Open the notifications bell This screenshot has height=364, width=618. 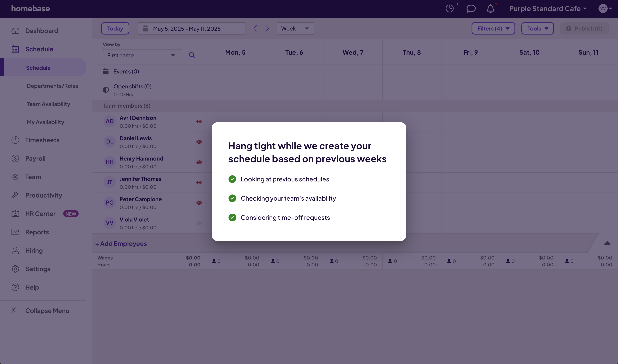(x=490, y=9)
